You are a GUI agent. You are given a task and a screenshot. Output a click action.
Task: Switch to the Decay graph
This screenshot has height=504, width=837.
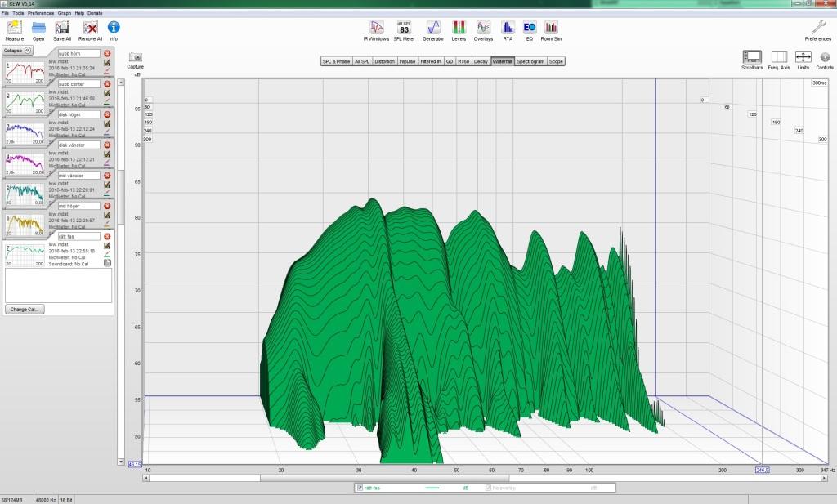(481, 61)
